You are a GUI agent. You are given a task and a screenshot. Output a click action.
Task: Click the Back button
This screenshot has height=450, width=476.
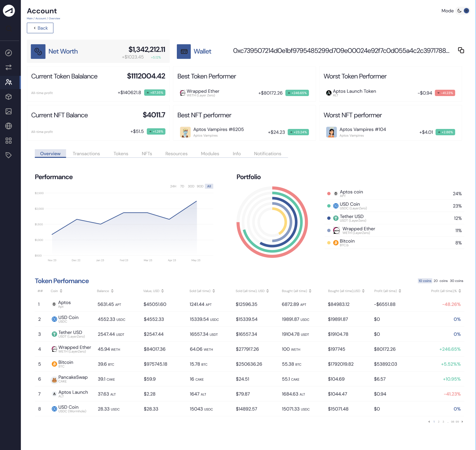pyautogui.click(x=40, y=28)
